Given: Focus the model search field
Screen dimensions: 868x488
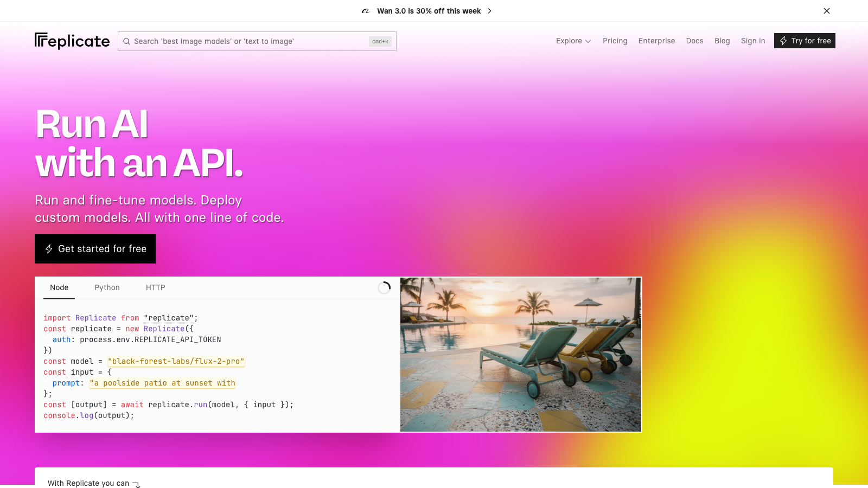Looking at the screenshot, I should pos(257,41).
